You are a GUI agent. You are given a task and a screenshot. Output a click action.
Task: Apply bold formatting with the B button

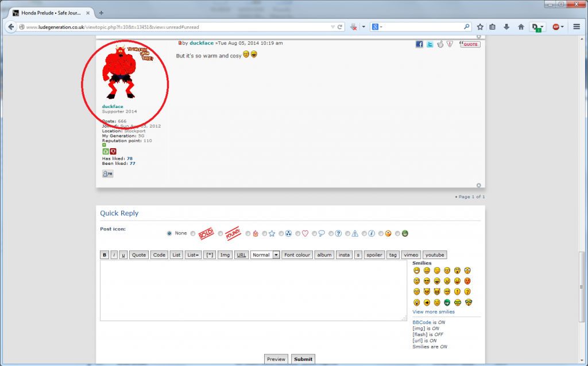(x=105, y=255)
